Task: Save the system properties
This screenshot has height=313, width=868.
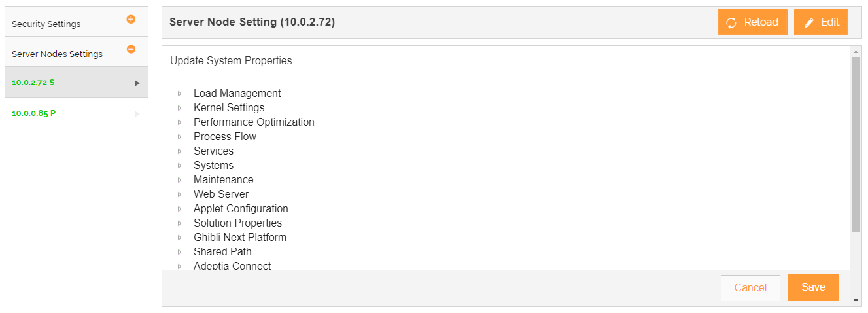Action: pyautogui.click(x=813, y=287)
